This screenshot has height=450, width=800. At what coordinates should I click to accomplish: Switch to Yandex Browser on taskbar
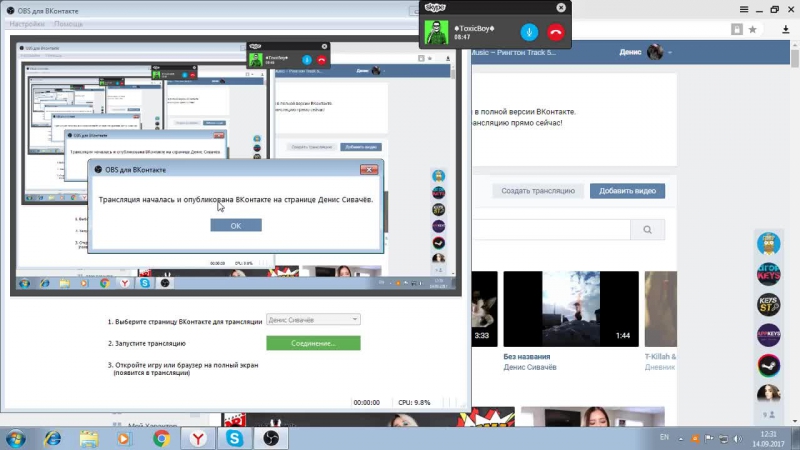click(x=198, y=439)
